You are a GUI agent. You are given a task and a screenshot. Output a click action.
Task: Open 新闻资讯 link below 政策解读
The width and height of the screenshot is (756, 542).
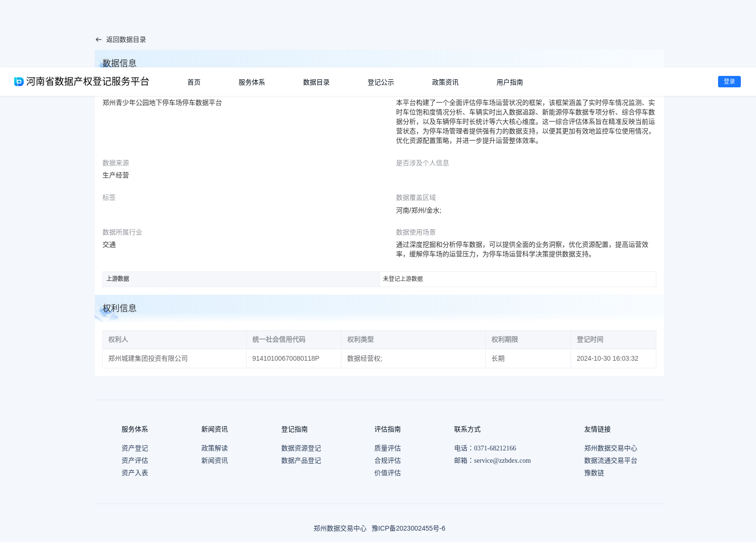[x=214, y=460]
